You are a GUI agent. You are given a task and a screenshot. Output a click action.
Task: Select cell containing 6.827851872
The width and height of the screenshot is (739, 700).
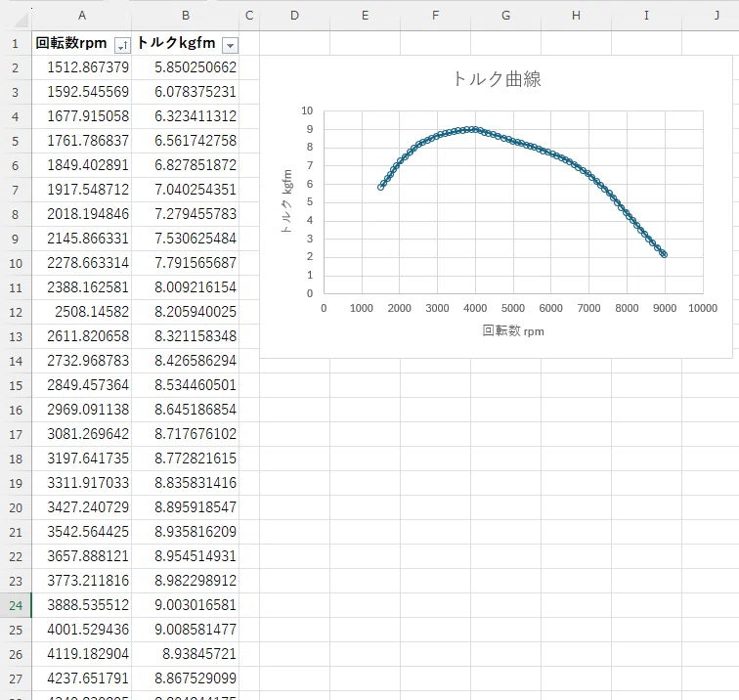186,165
